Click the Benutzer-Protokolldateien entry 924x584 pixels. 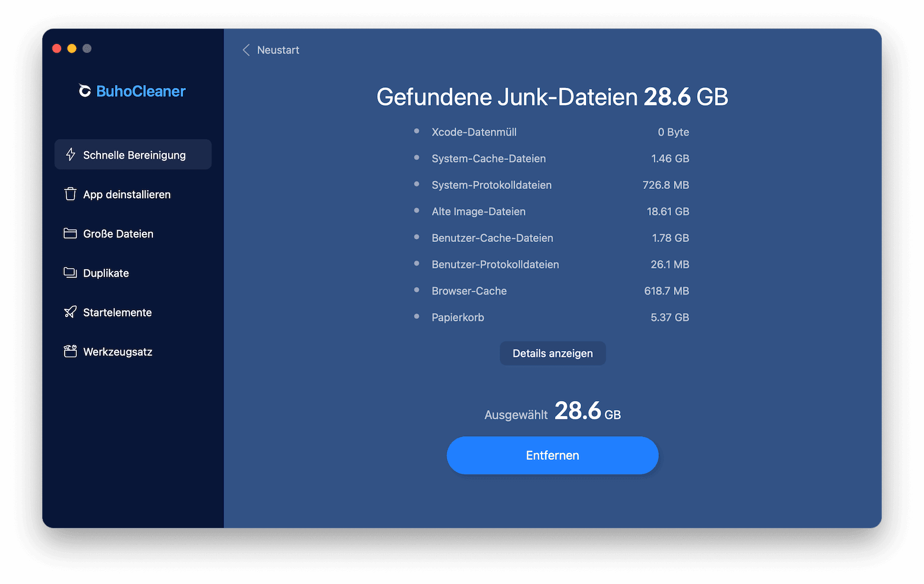(x=495, y=264)
